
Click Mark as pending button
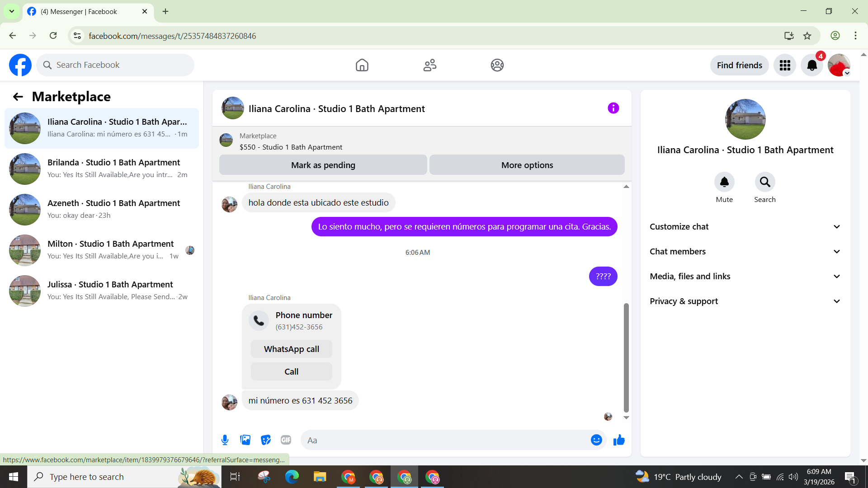click(x=323, y=165)
